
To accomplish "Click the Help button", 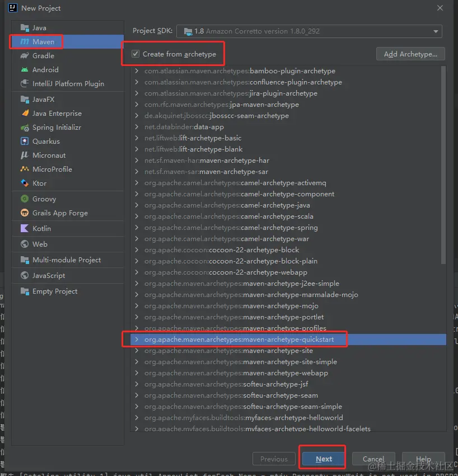I will click(x=423, y=459).
